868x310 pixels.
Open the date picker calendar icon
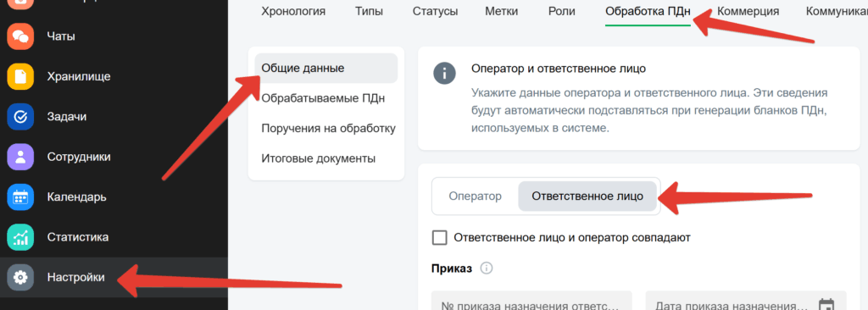(826, 306)
